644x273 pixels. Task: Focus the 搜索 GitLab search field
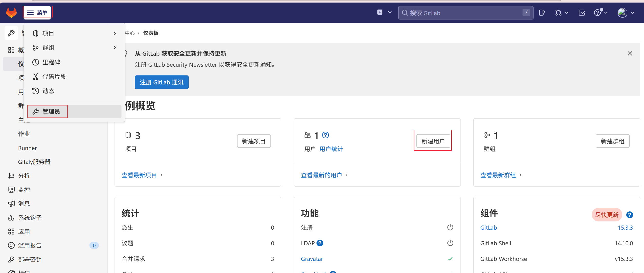(x=466, y=13)
